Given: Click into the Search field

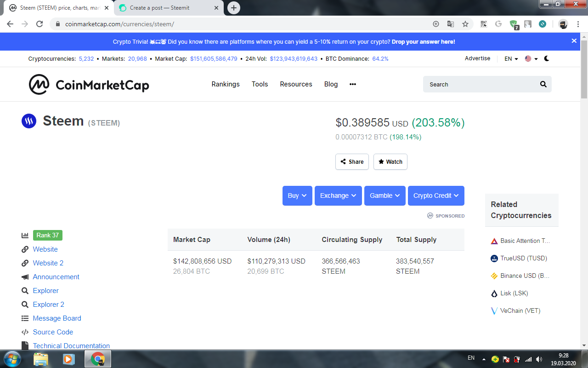Looking at the screenshot, I should (x=487, y=84).
